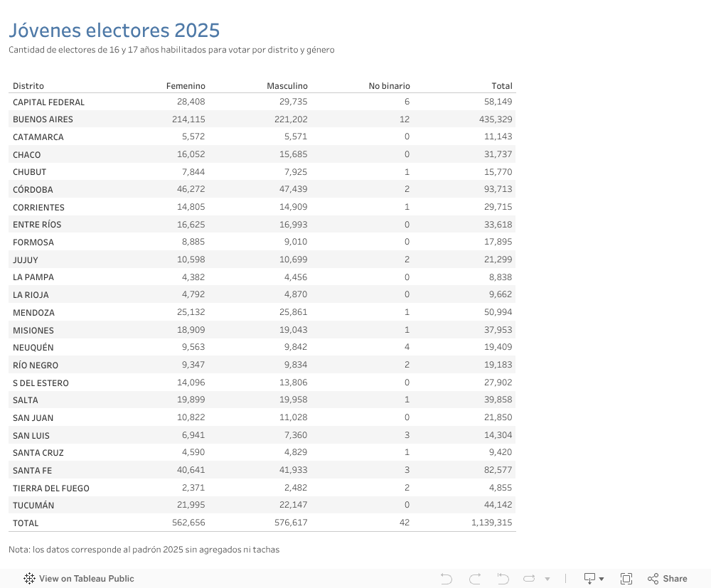Enter fullscreen mode via the toggle icon
This screenshot has height=588, width=711.
click(x=626, y=578)
